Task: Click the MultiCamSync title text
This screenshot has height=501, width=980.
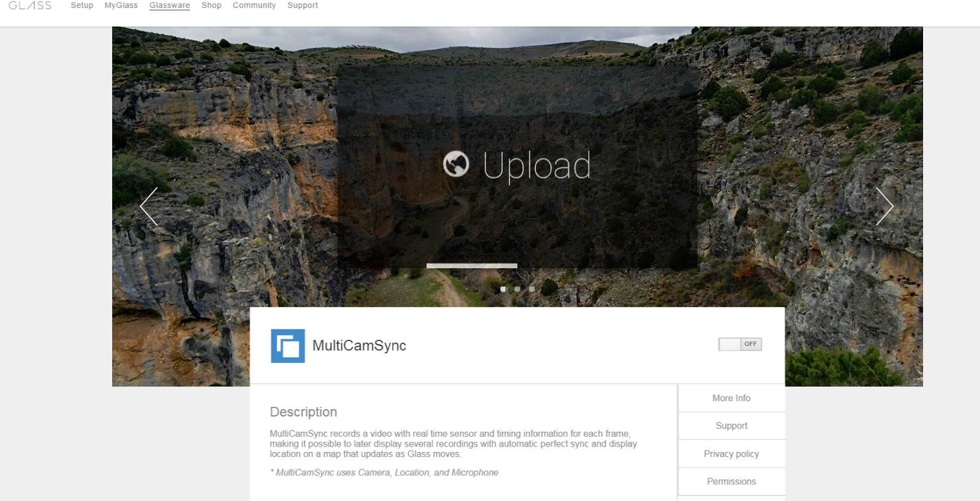Action: 360,346
